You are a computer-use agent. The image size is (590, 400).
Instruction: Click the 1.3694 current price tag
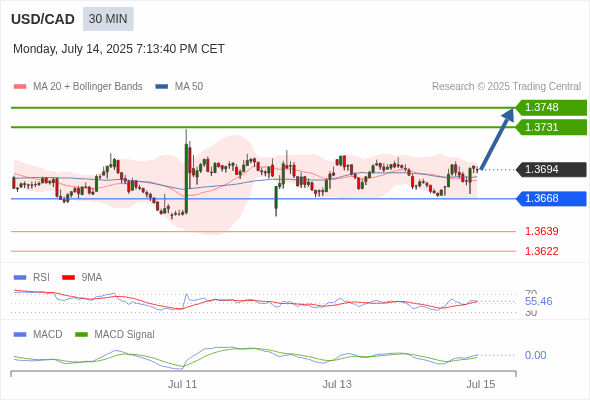click(x=551, y=169)
